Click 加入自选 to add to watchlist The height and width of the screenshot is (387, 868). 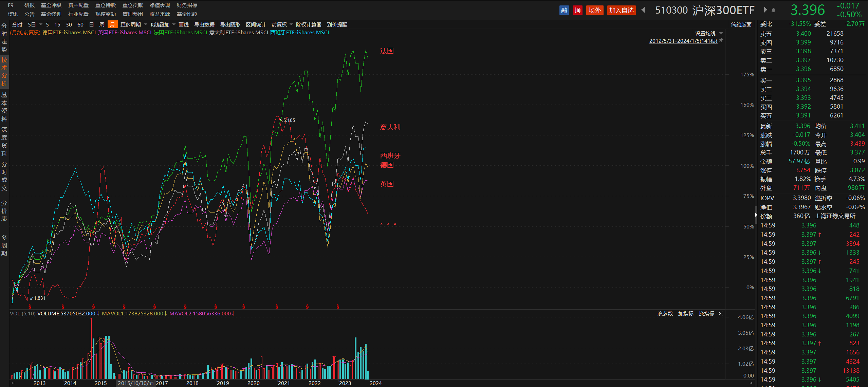(621, 10)
